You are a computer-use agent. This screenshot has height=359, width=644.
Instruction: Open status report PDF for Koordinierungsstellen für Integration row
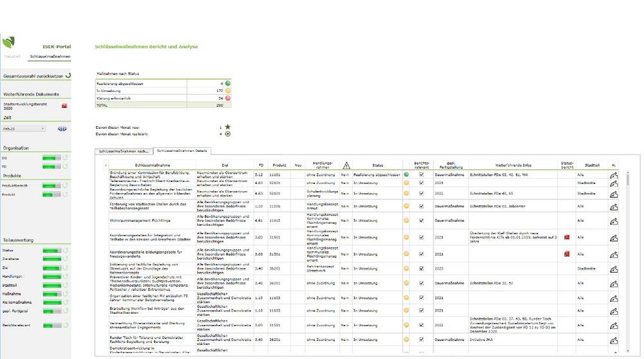(x=567, y=237)
